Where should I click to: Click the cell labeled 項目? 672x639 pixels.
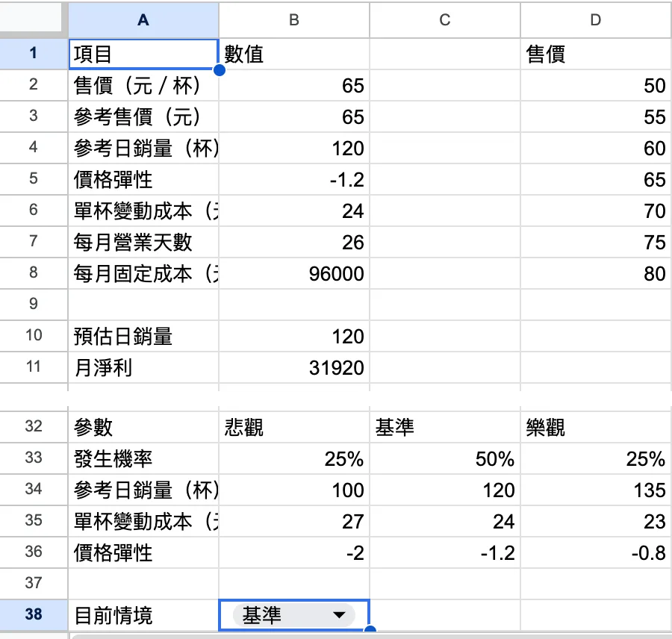(x=143, y=54)
